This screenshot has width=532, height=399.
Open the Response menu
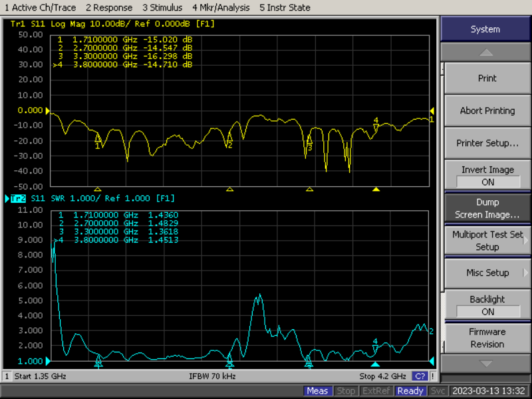(x=109, y=7)
